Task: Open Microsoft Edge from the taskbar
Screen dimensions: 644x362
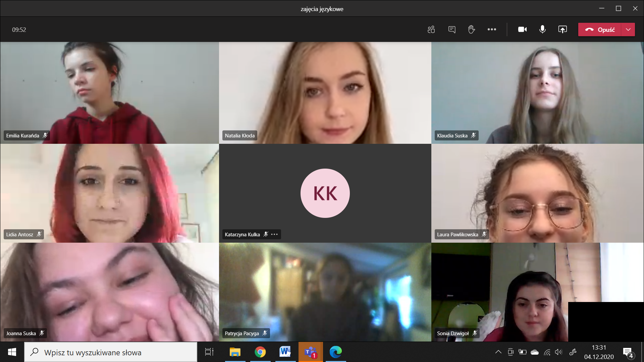Action: tap(335, 352)
